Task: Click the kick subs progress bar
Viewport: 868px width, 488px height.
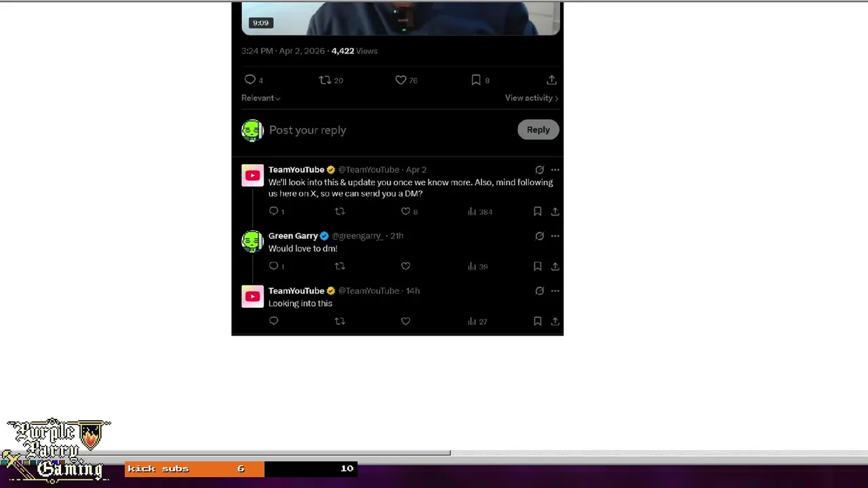Action: [241, 468]
